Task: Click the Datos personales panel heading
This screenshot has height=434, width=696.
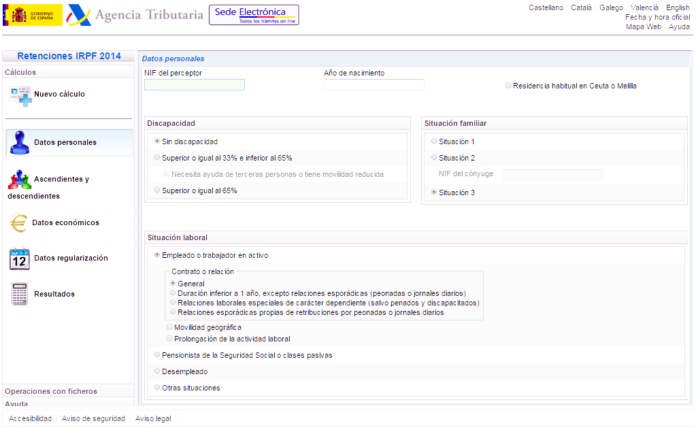Action: click(173, 59)
